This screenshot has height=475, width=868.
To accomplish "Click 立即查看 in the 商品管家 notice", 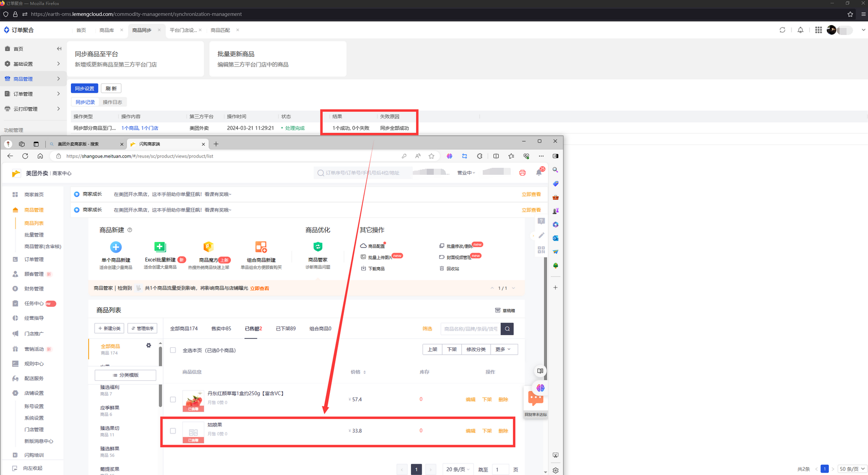I will (x=259, y=288).
